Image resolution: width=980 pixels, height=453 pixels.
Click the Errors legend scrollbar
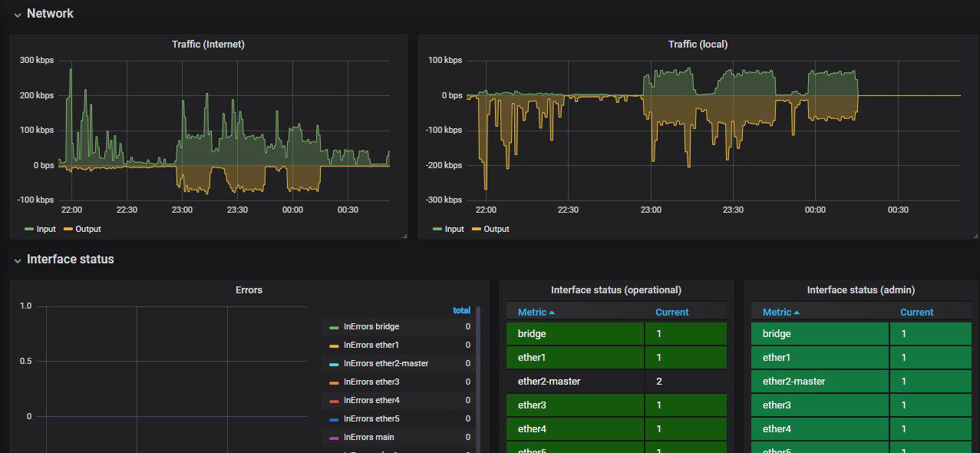[478, 369]
